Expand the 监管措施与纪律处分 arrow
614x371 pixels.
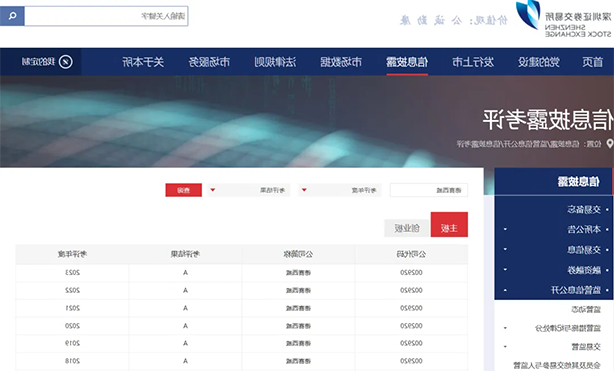click(x=505, y=328)
